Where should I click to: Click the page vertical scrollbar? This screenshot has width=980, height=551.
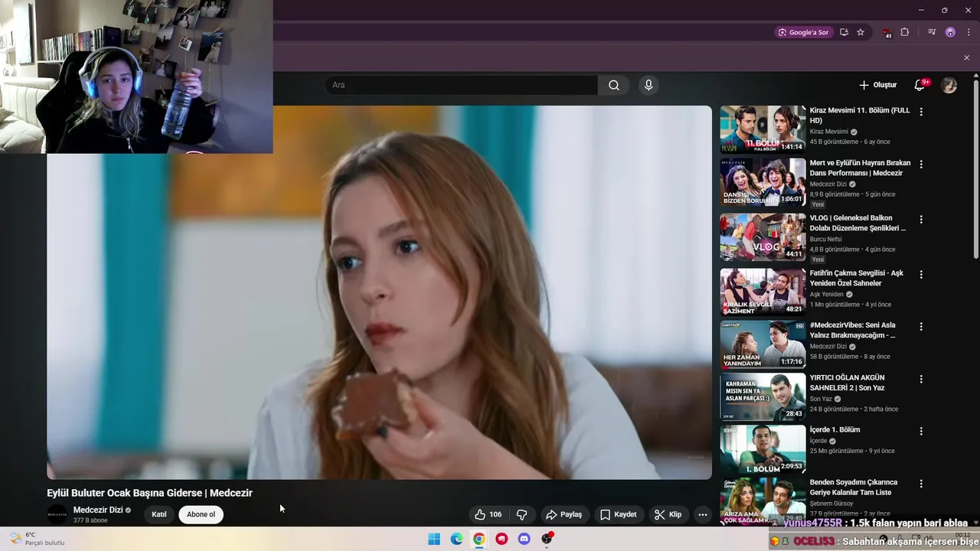(x=975, y=168)
